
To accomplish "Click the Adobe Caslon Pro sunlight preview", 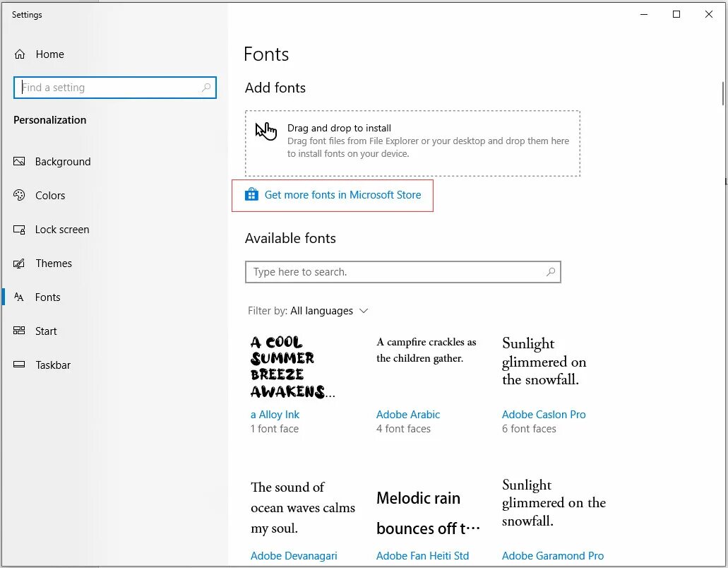I will click(x=544, y=361).
